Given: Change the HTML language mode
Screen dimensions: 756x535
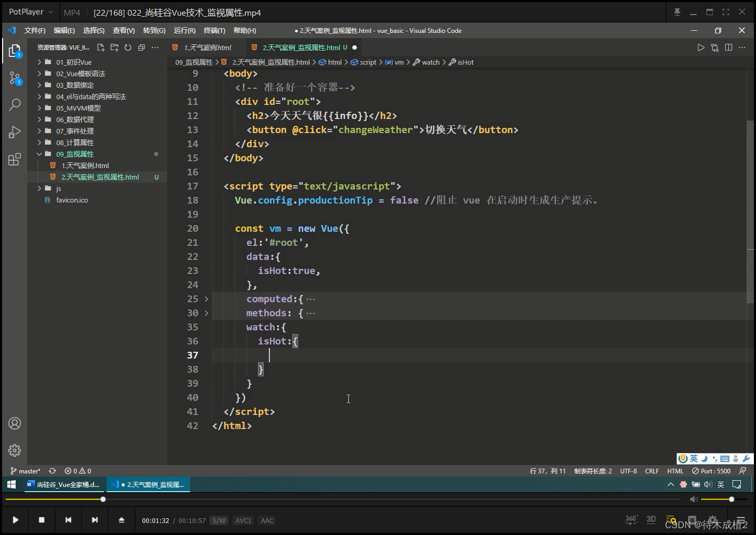Looking at the screenshot, I should coord(675,471).
